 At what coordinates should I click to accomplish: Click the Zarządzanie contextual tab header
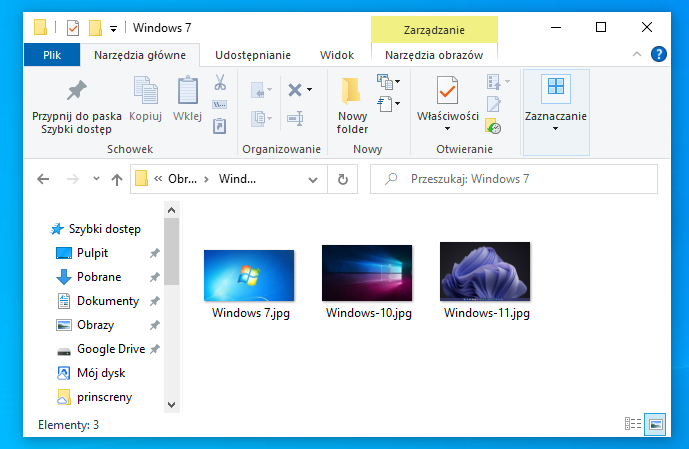pyautogui.click(x=434, y=30)
